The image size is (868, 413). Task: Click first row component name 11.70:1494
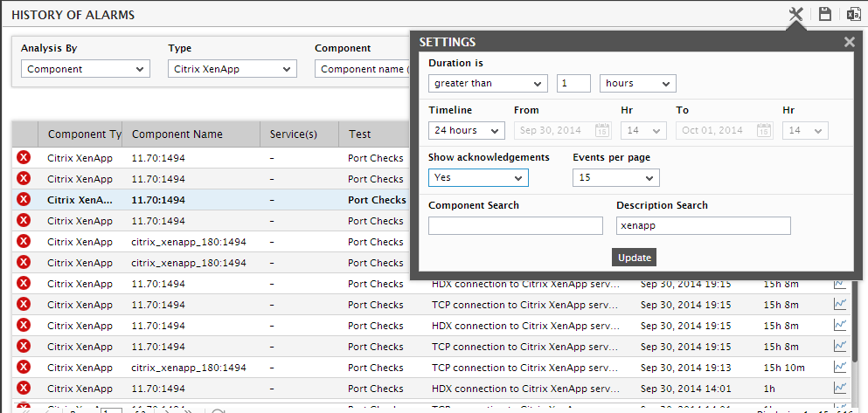click(x=158, y=158)
